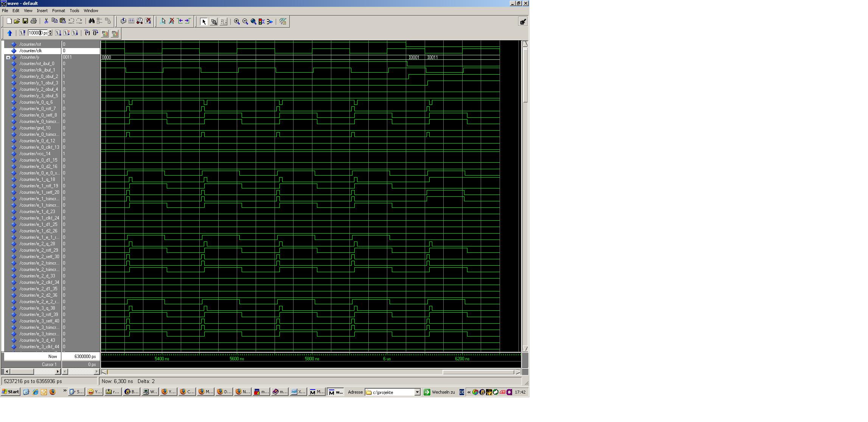The width and height of the screenshot is (868, 422).
Task: Open the Tools menu
Action: coord(74,11)
